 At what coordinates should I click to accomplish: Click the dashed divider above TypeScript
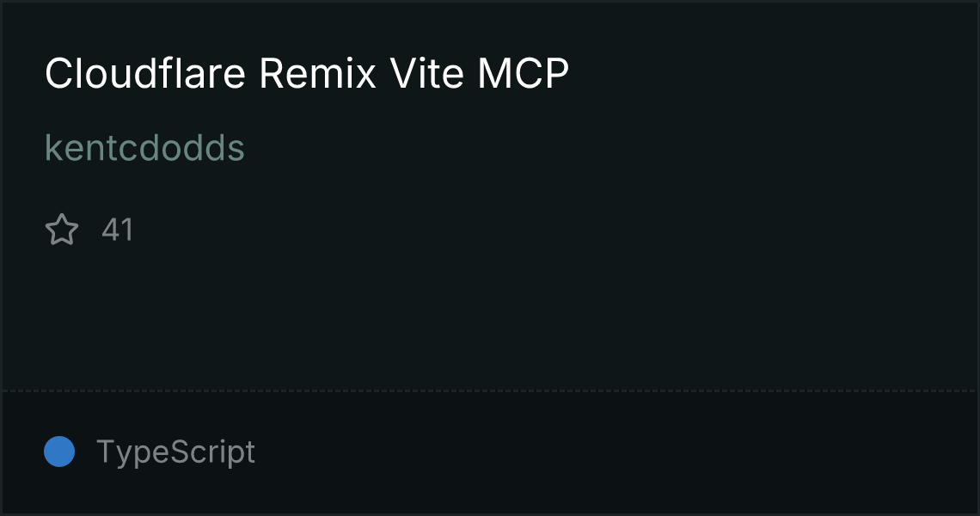pyautogui.click(x=490, y=391)
